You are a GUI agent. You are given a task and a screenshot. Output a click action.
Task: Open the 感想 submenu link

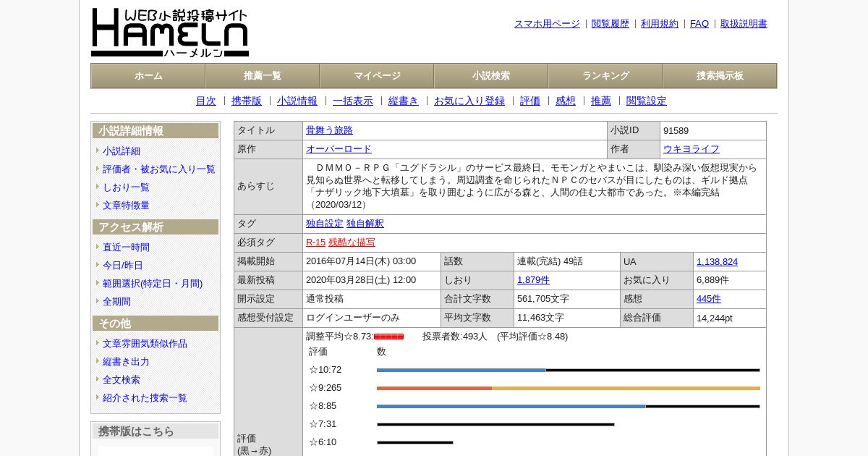tap(566, 101)
